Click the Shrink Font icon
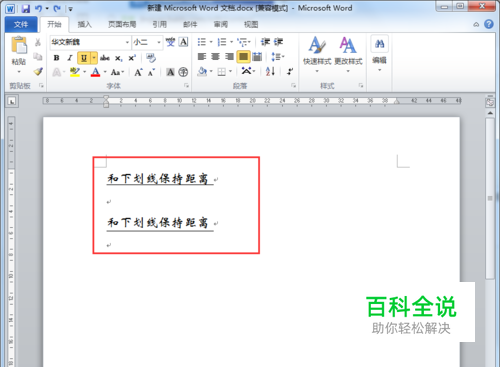This screenshot has height=367, width=500. (151, 72)
